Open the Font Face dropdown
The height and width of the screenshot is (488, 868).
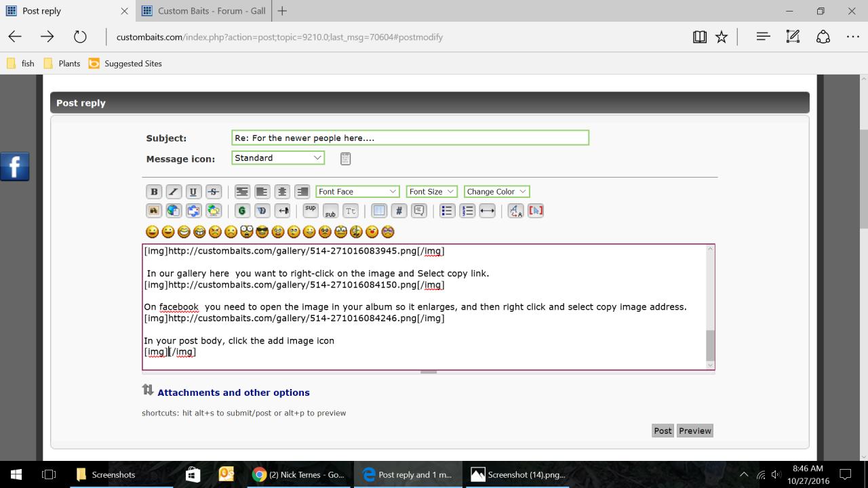click(357, 192)
